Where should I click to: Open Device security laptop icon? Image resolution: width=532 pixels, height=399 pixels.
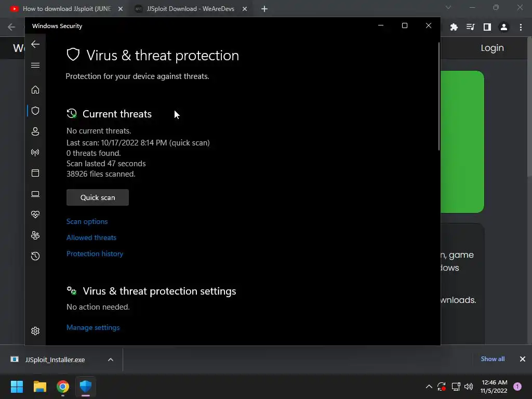[x=35, y=194]
